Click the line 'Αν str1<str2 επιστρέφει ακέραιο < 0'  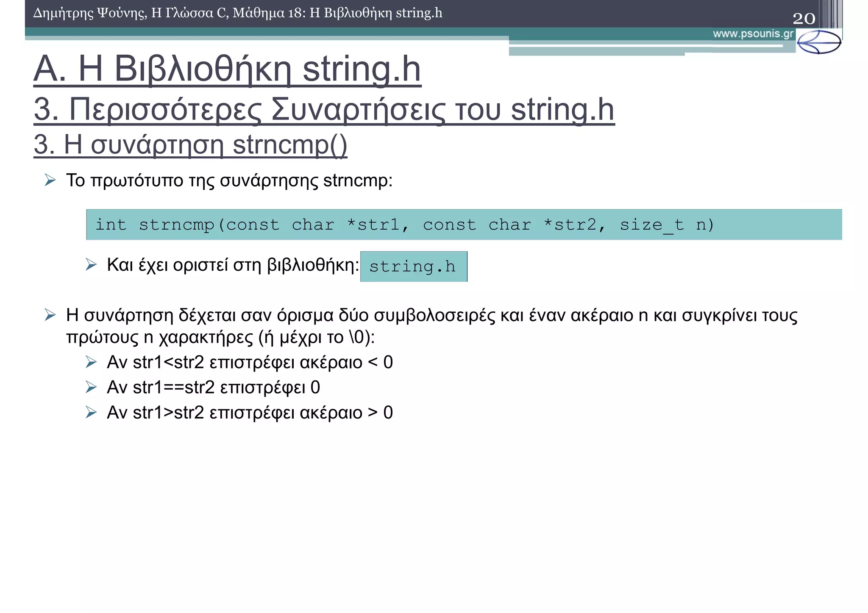point(250,363)
